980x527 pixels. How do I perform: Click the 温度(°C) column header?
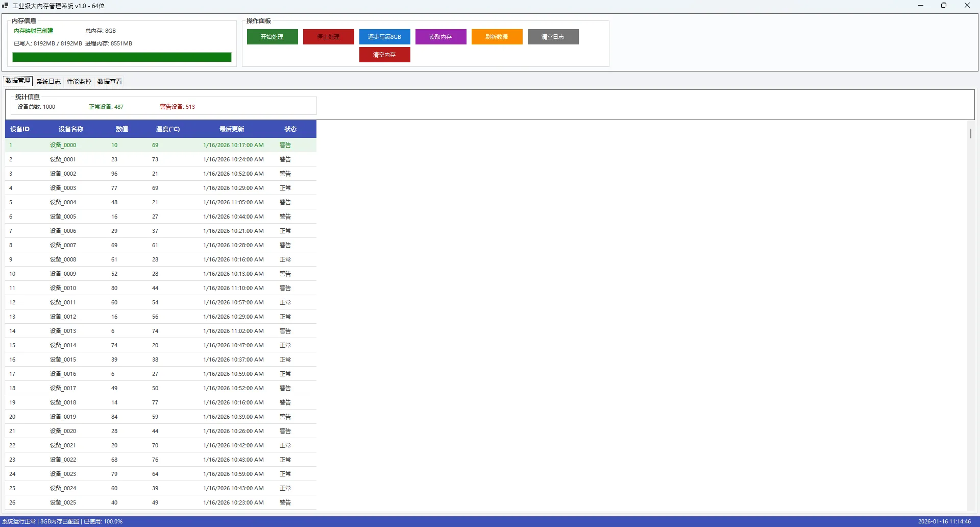pyautogui.click(x=168, y=129)
